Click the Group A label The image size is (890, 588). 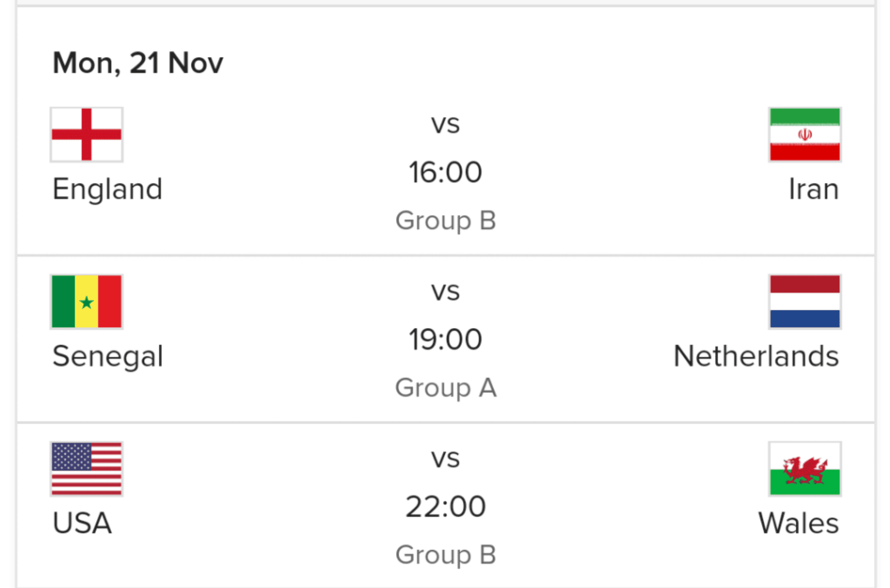click(x=445, y=388)
